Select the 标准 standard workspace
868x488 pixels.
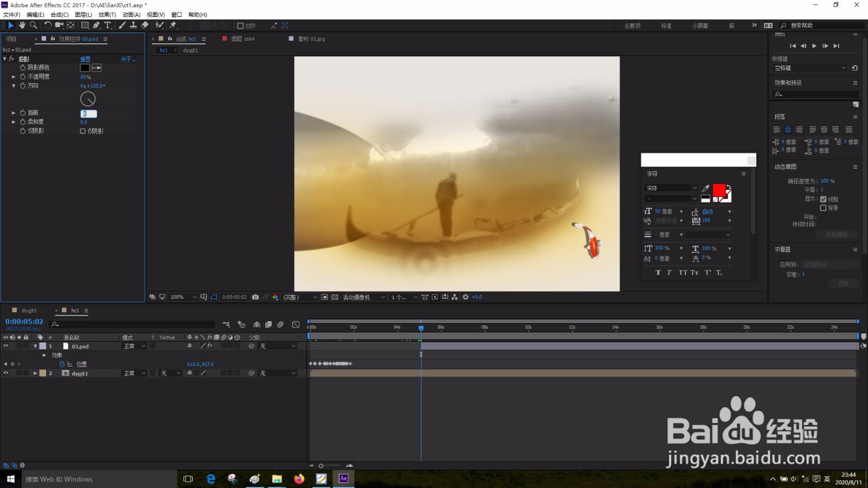click(666, 26)
